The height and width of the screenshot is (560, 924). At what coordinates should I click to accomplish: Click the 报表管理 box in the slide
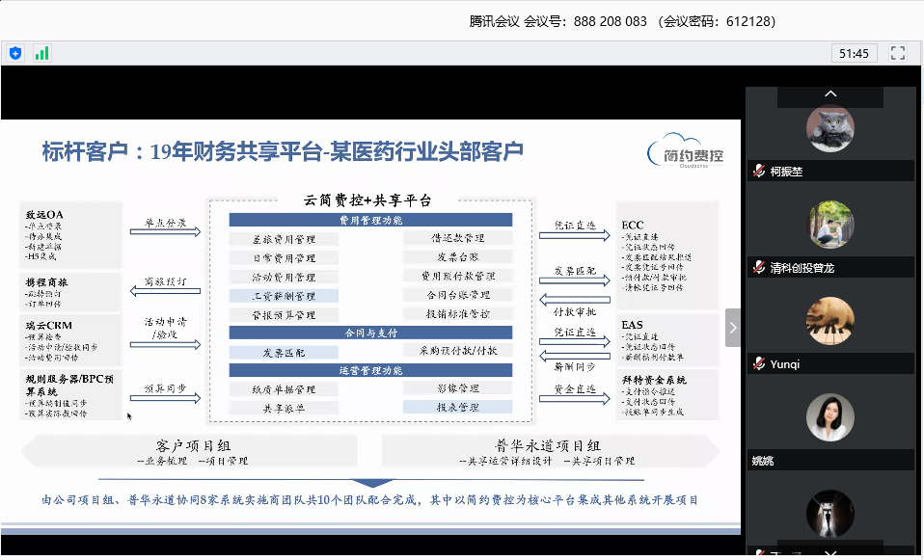456,408
